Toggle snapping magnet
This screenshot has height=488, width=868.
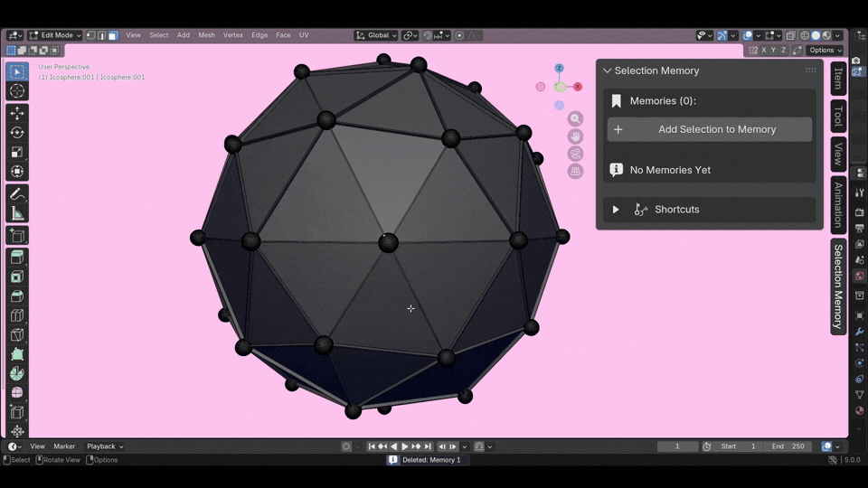click(428, 35)
